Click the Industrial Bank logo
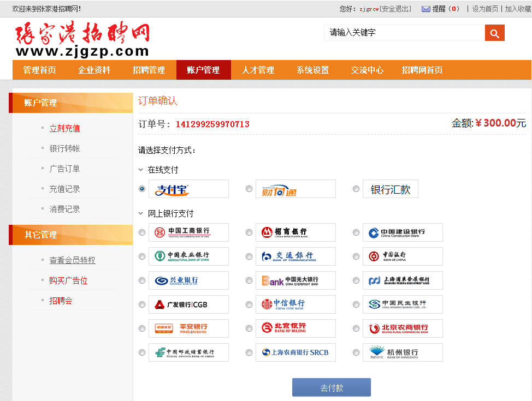The image size is (532, 401). [x=188, y=280]
